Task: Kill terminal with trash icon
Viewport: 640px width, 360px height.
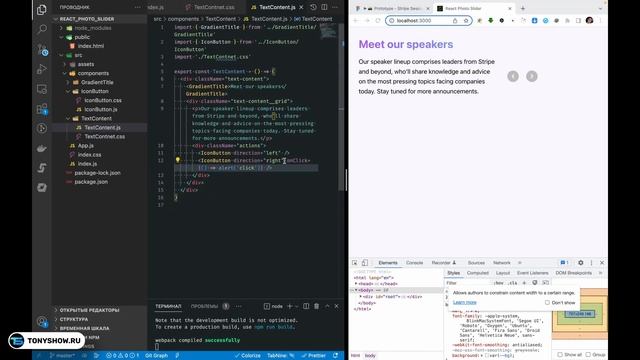Action: click(x=316, y=306)
